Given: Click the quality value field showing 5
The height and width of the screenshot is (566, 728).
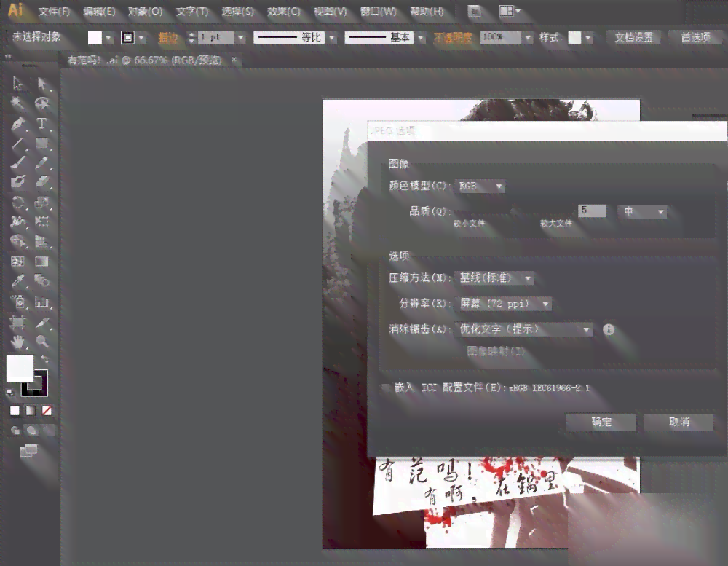Looking at the screenshot, I should point(592,211).
